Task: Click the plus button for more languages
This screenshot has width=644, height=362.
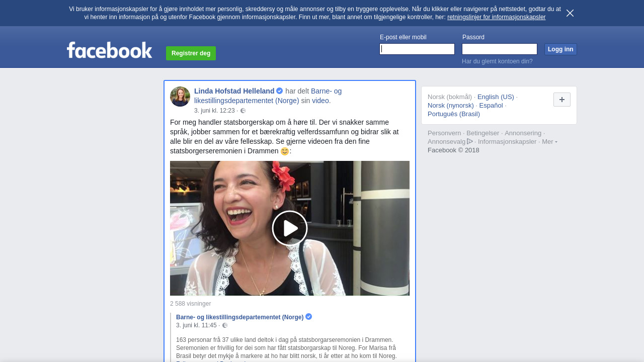Action: click(562, 100)
